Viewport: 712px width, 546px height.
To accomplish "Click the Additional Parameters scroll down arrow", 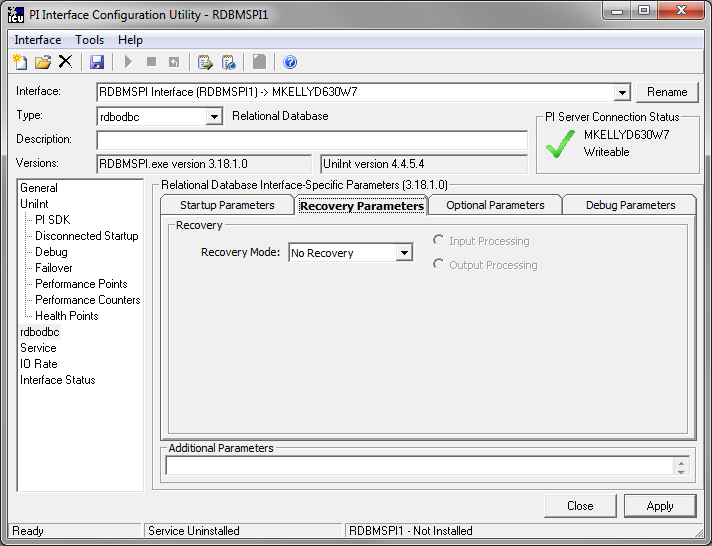I will [x=681, y=471].
